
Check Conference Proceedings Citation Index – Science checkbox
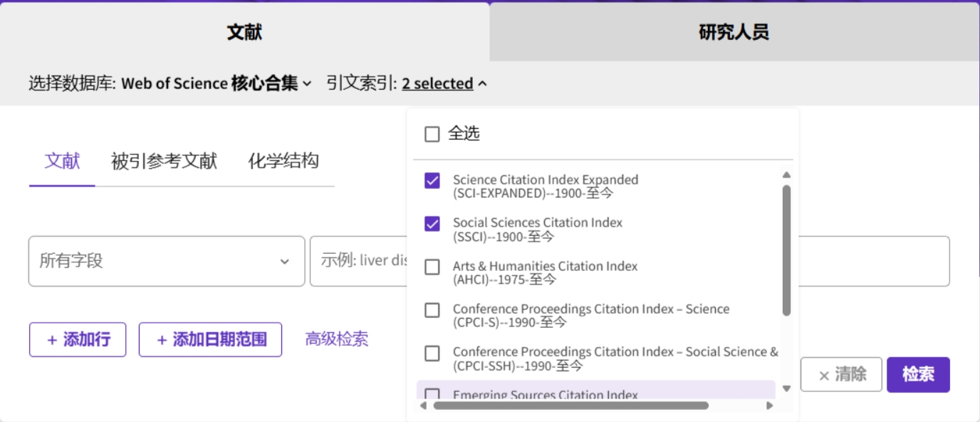(x=432, y=310)
